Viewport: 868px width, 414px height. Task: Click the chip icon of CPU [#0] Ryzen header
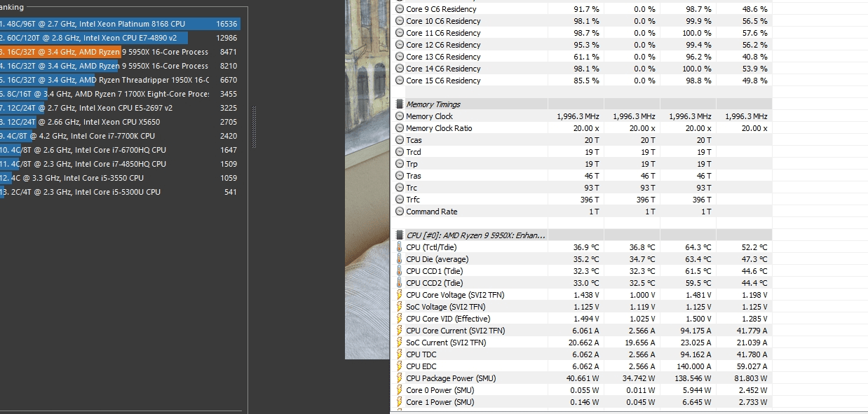click(x=400, y=235)
